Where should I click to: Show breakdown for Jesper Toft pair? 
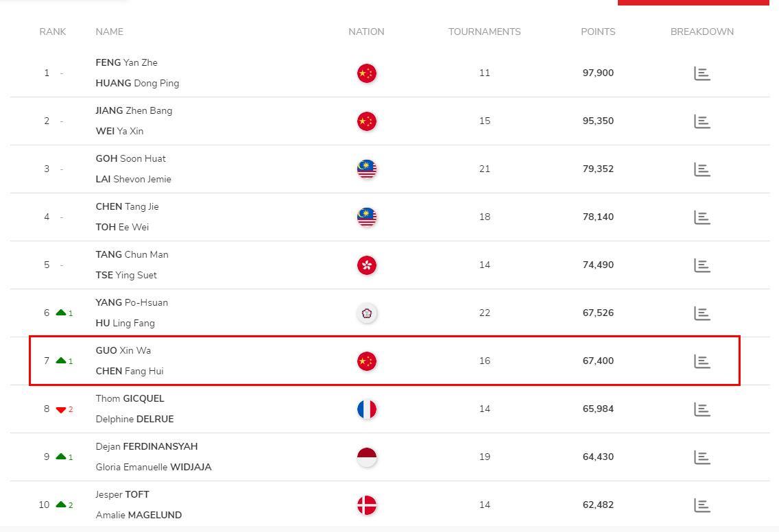pyautogui.click(x=702, y=505)
